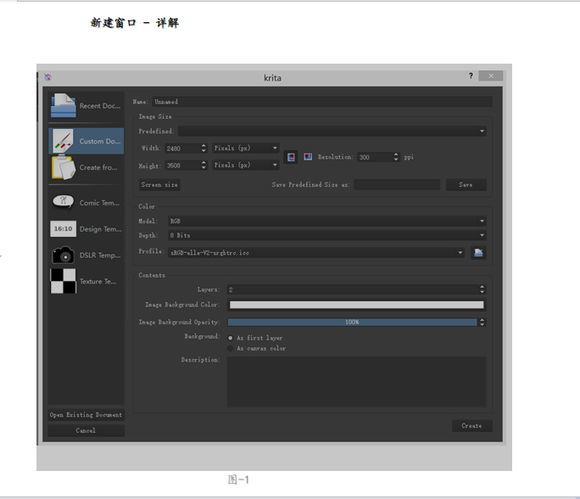Open the color profile import icon
The image size is (580, 499).
[479, 253]
